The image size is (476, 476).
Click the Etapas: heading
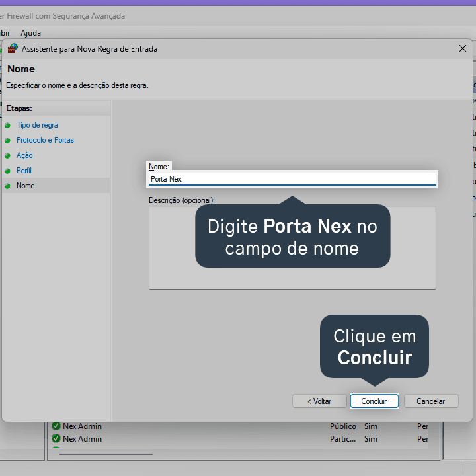(x=19, y=108)
